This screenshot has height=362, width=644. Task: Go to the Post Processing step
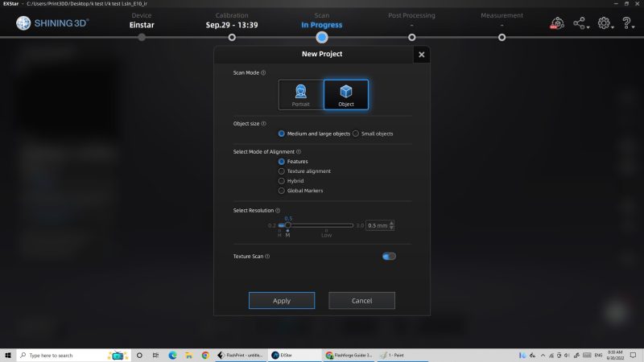point(411,37)
